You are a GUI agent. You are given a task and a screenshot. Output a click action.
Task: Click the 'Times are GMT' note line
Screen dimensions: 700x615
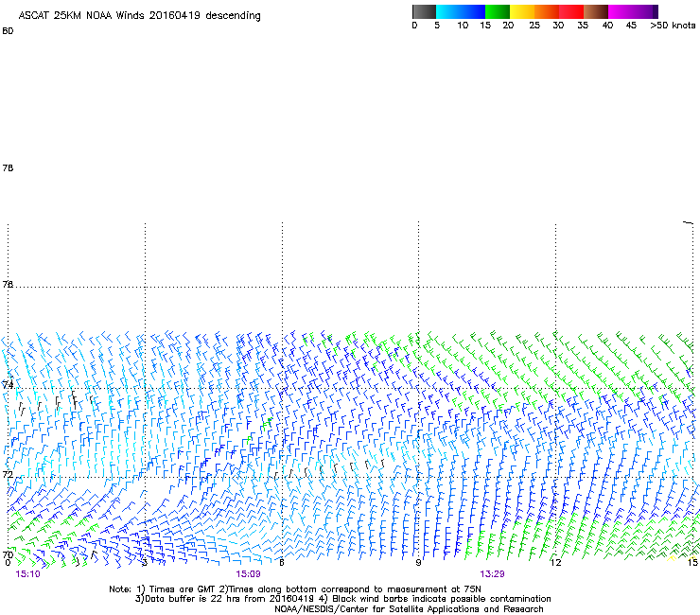coord(295,589)
